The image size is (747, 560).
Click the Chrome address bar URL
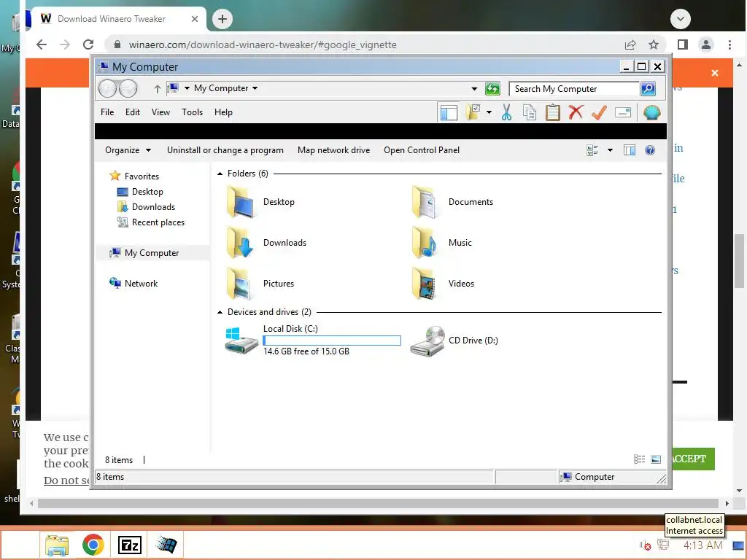point(263,44)
